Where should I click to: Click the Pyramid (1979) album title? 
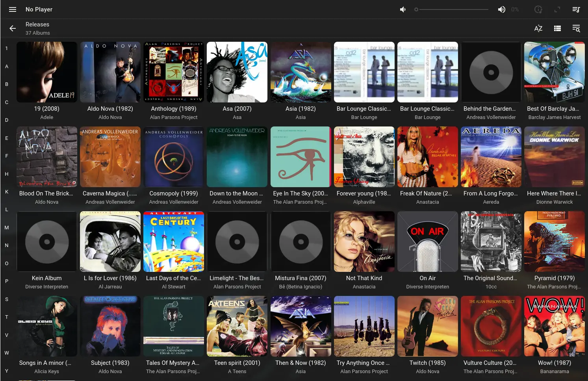coord(554,278)
